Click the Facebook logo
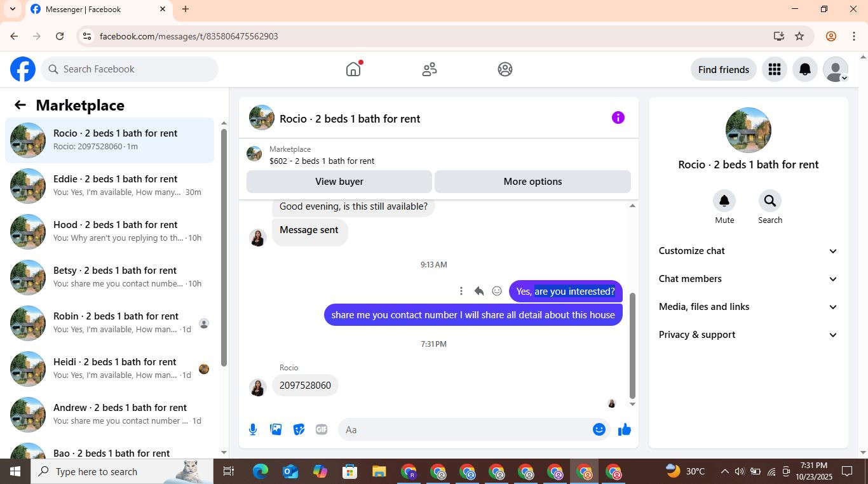Screen dimensions: 868x484 coord(23,69)
